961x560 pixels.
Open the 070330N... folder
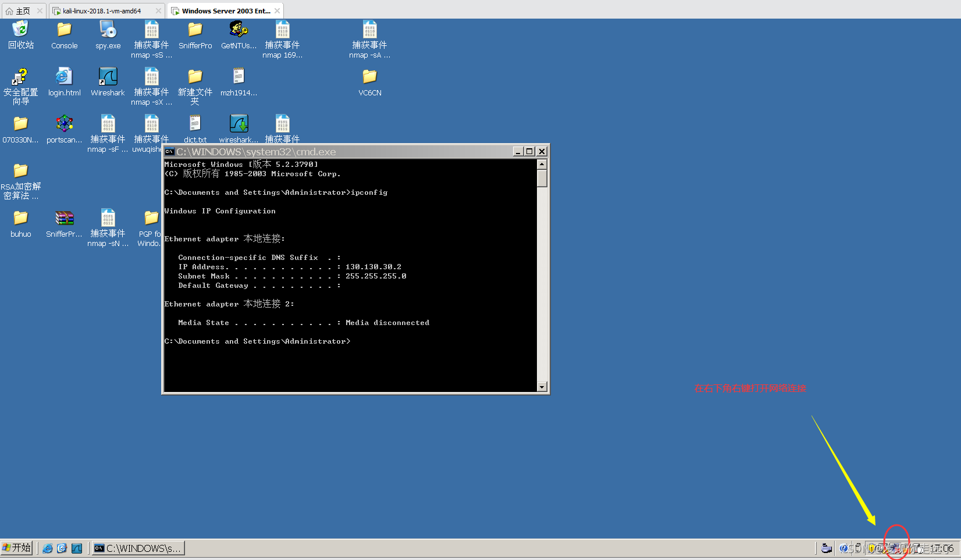click(x=21, y=129)
